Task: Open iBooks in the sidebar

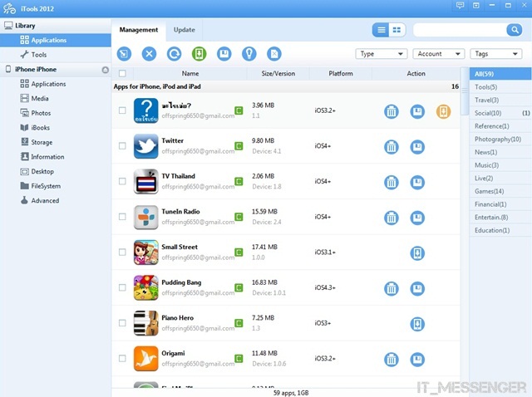Action: (56, 127)
